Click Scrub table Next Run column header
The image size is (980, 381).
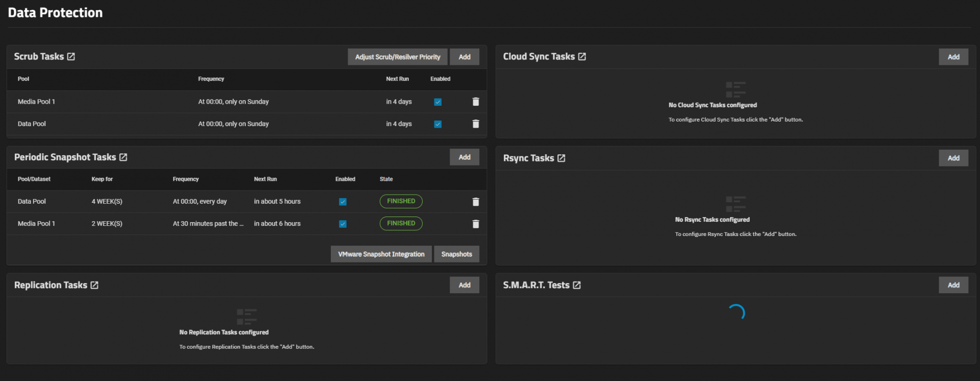(x=397, y=79)
